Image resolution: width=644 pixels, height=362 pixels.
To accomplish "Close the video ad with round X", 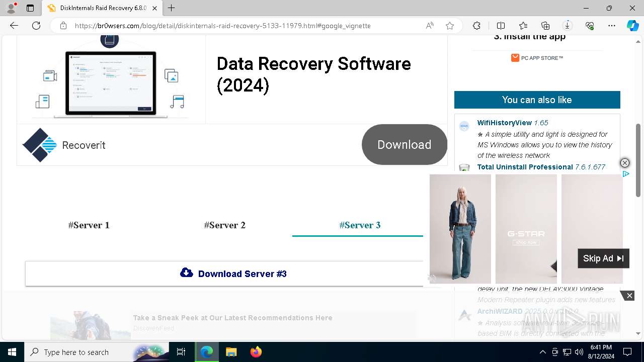I will [624, 163].
